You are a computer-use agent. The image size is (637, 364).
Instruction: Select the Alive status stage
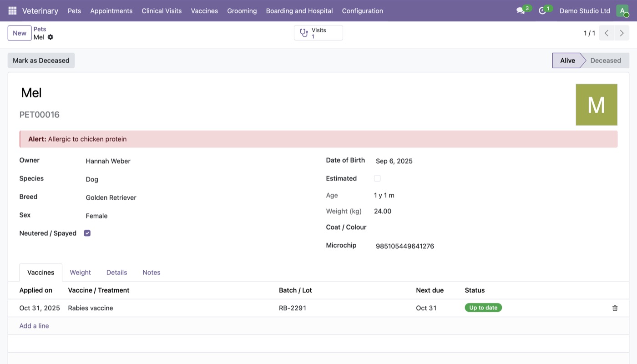click(x=567, y=61)
